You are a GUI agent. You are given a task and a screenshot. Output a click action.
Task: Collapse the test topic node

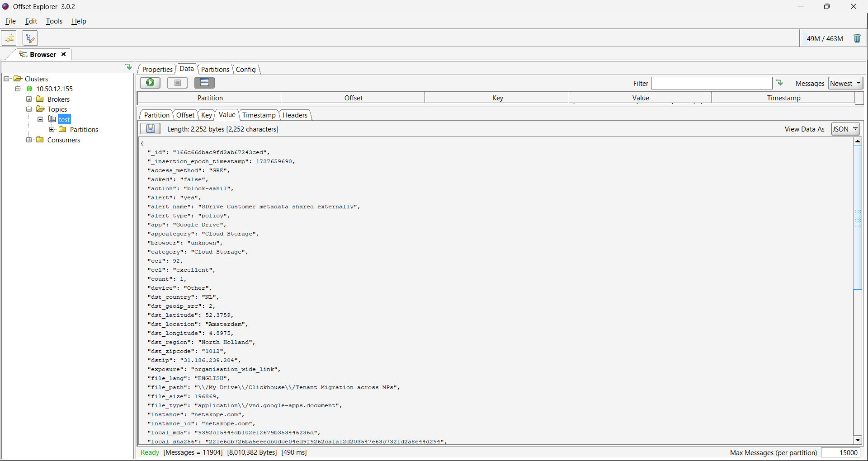coord(40,119)
